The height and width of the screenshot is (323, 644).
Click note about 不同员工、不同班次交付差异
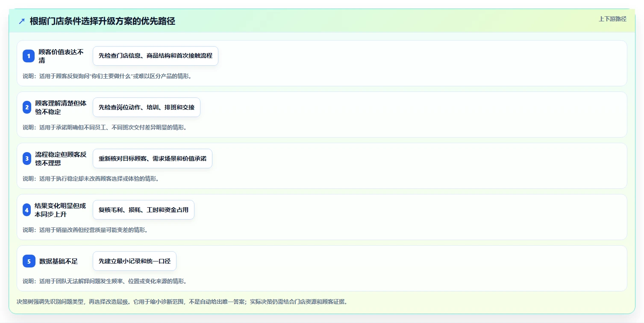coord(105,127)
